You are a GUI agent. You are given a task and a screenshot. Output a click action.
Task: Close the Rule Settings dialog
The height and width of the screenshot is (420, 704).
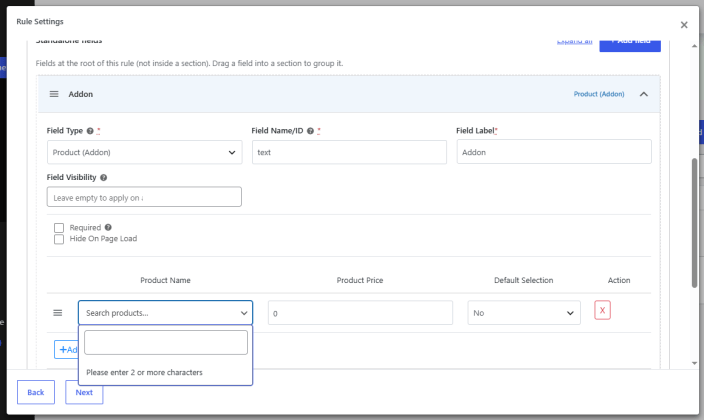point(684,25)
